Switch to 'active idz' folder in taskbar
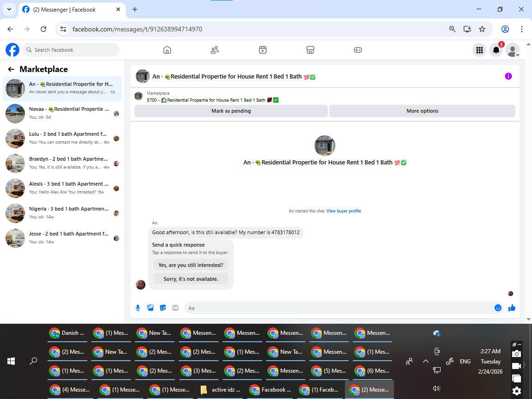The image size is (532, 399). pos(221,389)
